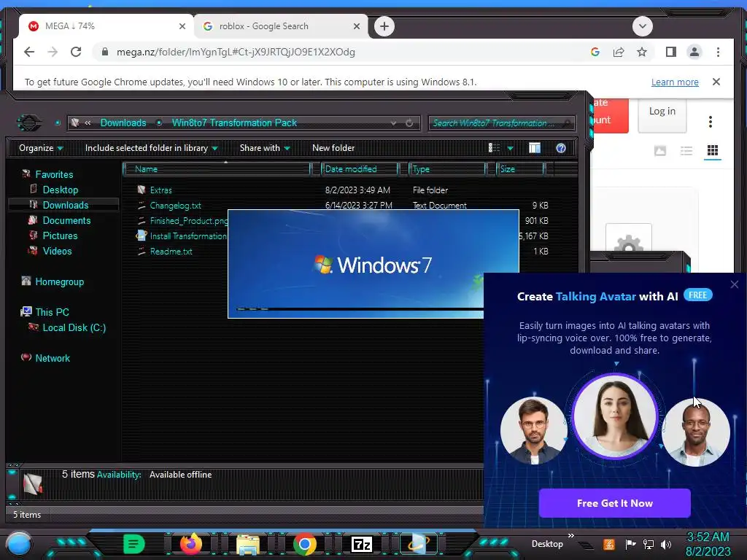The width and height of the screenshot is (747, 560).
Task: Click the MEGA image view icon
Action: pos(659,151)
